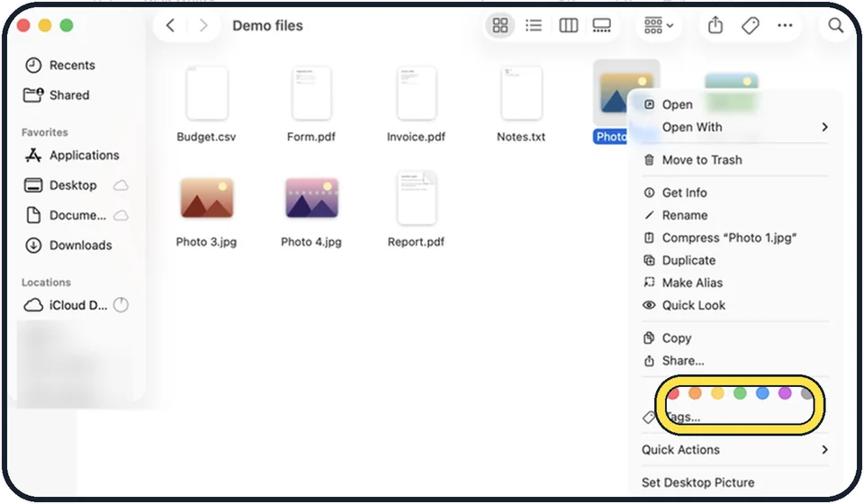
Task: Click the search magnifier icon
Action: click(835, 25)
